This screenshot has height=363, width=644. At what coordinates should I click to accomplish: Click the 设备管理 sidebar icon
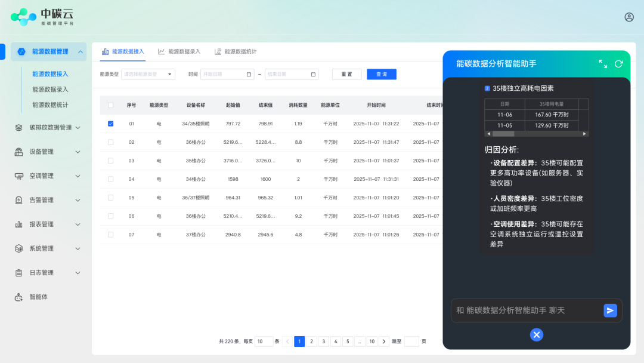(x=18, y=152)
